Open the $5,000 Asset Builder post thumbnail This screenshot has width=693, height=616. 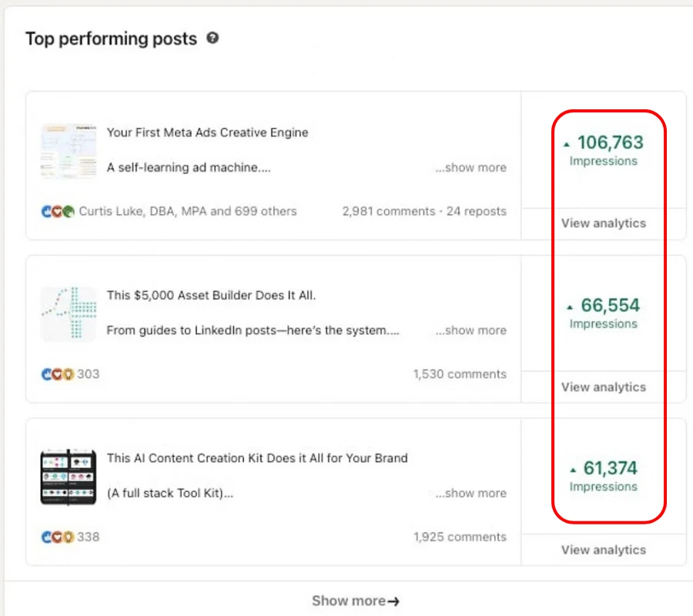(x=69, y=313)
